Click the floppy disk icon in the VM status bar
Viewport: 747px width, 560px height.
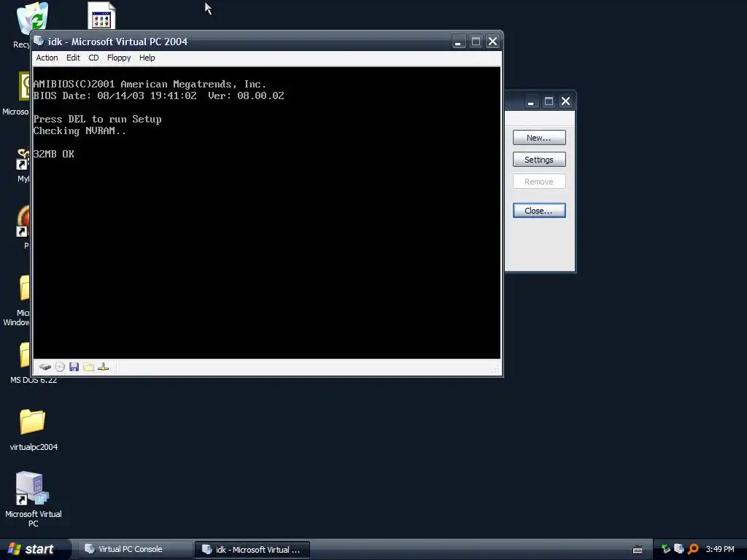[x=74, y=367]
